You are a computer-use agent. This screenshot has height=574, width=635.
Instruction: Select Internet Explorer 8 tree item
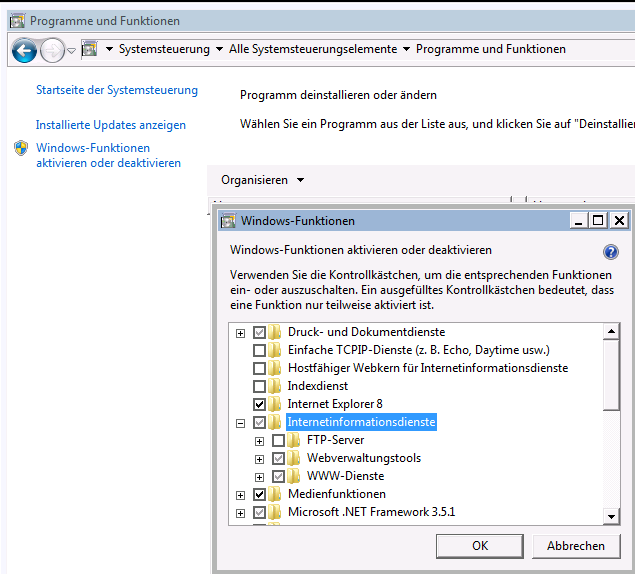coord(335,404)
